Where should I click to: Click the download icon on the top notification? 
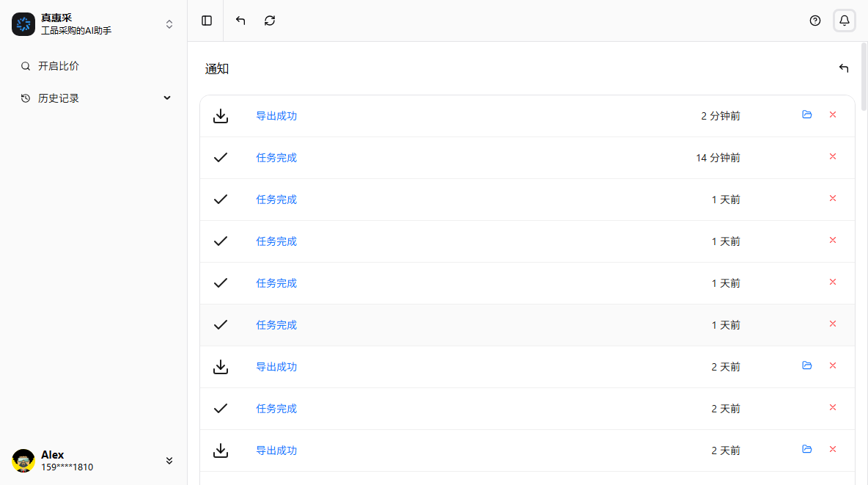pos(220,114)
